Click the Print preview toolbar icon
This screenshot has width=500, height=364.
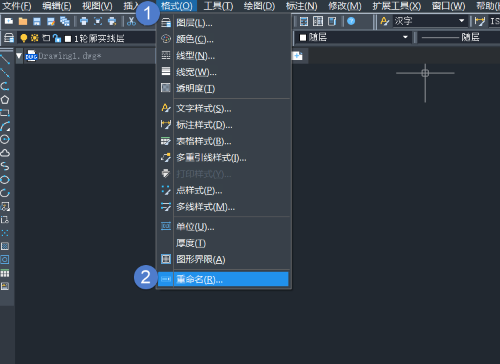[98, 21]
